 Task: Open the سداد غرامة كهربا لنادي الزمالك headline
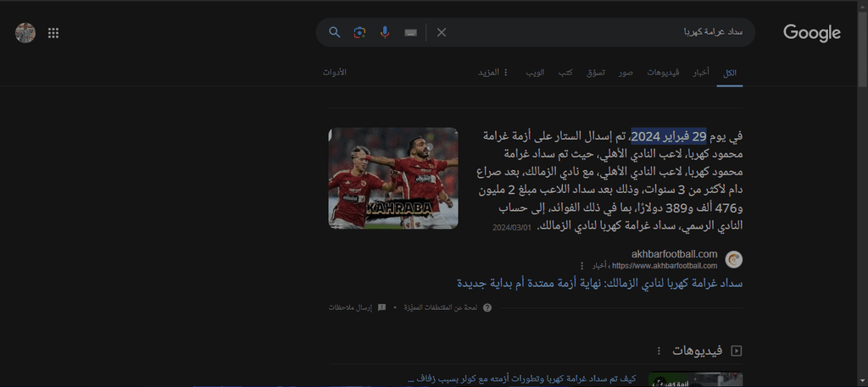599,283
